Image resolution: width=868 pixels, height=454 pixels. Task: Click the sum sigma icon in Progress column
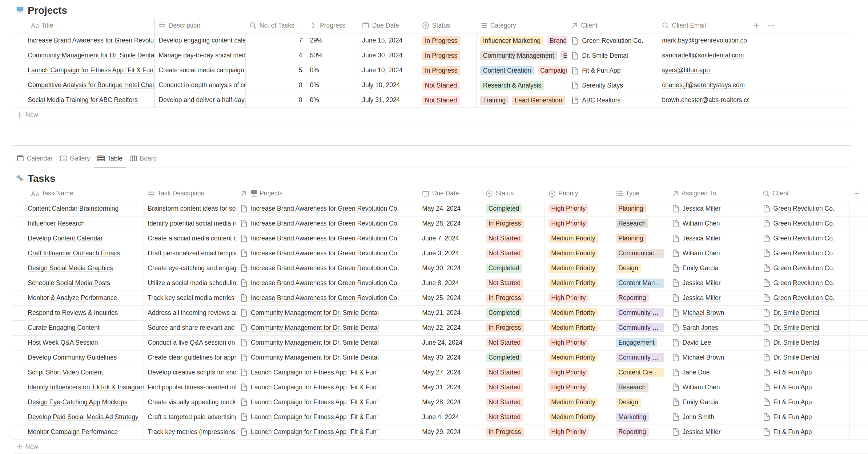(312, 25)
